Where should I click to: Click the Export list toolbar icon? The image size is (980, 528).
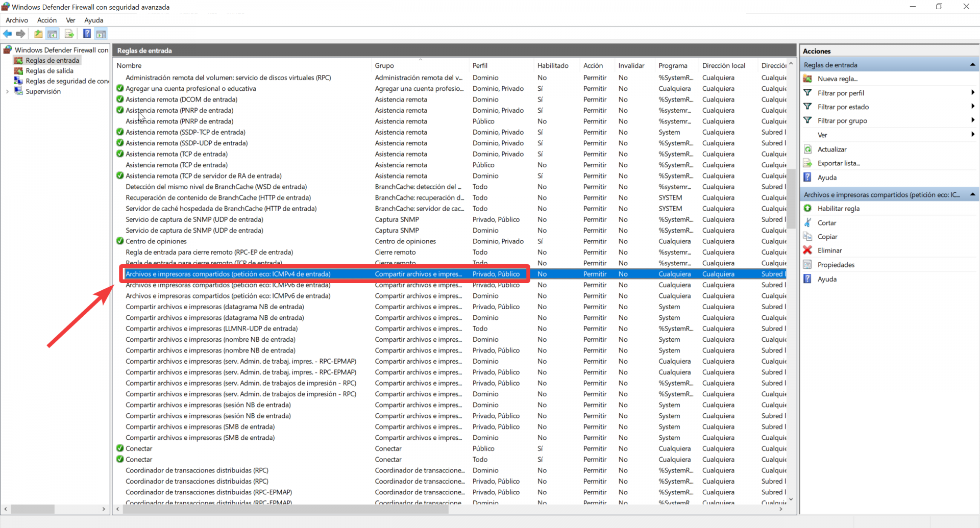tap(69, 34)
